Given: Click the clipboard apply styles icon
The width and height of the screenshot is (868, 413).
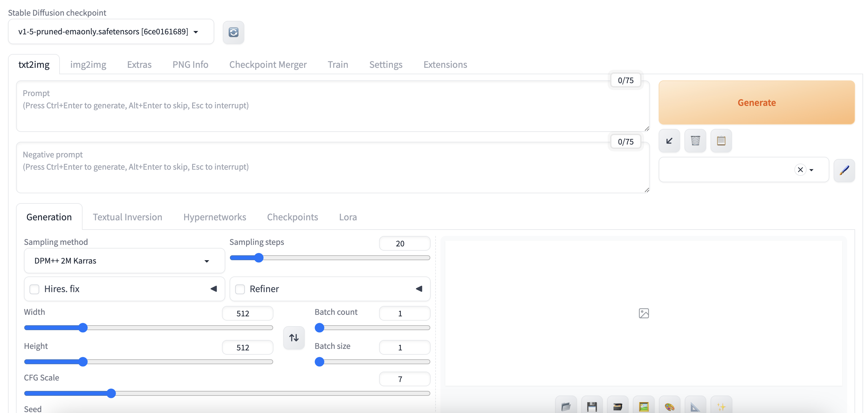Looking at the screenshot, I should tap(721, 141).
